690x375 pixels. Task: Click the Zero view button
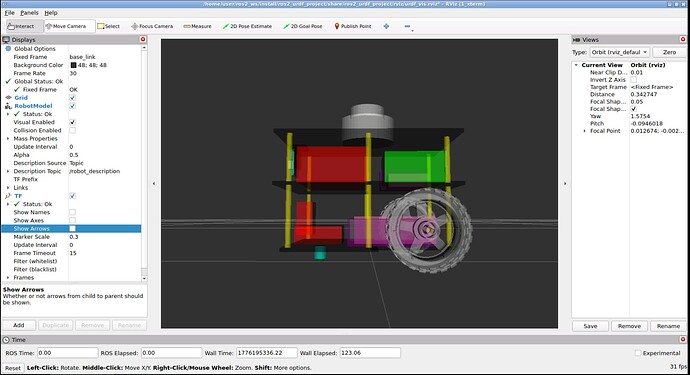pos(669,52)
